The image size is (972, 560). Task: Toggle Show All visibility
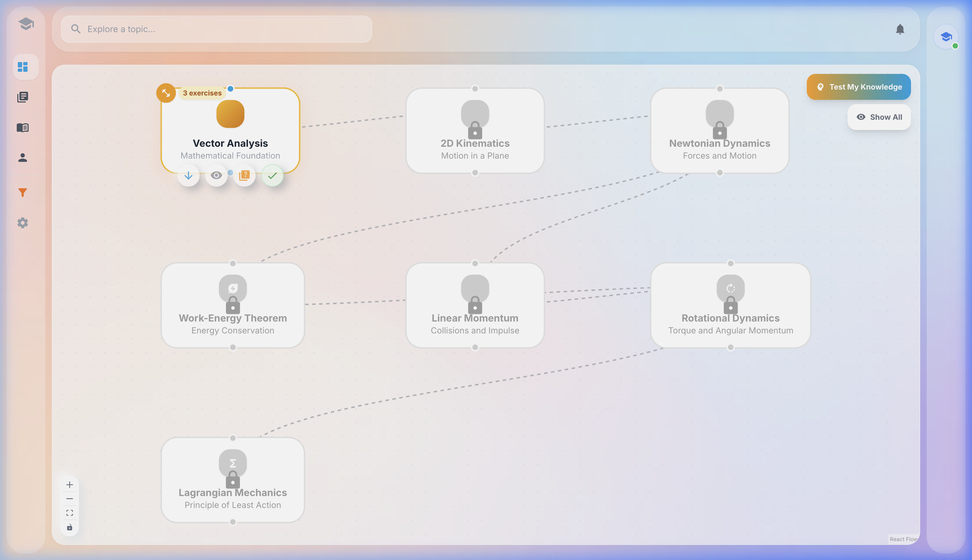point(879,117)
